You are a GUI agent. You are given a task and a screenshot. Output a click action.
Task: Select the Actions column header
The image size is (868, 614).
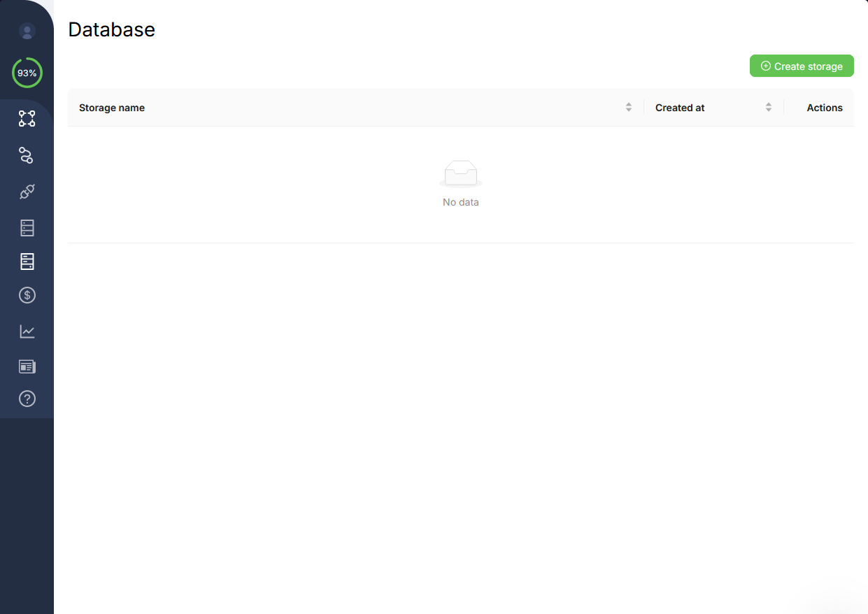point(824,107)
